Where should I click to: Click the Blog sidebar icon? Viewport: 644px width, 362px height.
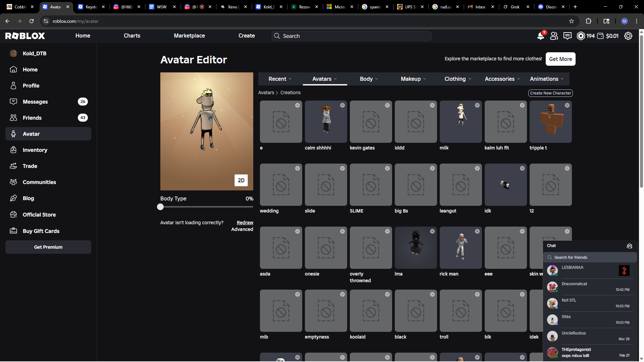(x=13, y=198)
